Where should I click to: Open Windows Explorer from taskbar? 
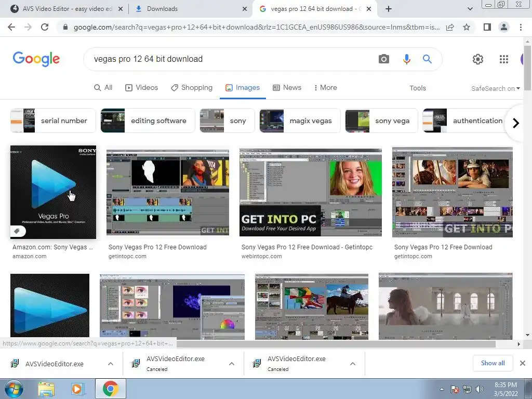(x=46, y=389)
